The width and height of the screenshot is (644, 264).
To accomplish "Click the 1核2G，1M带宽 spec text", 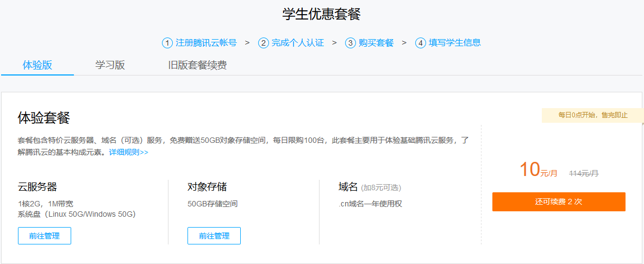I will (46, 204).
